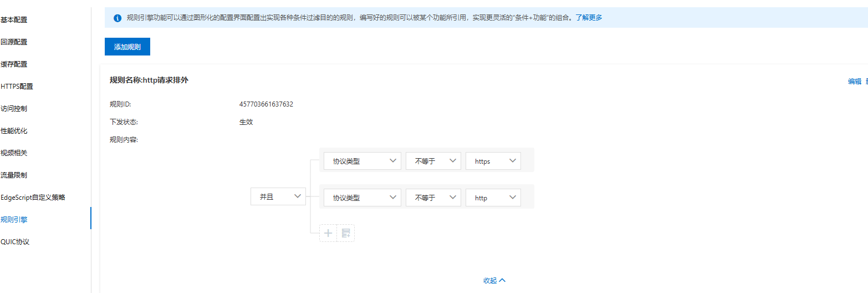Open the 并且 logic operator dropdown

point(278,196)
